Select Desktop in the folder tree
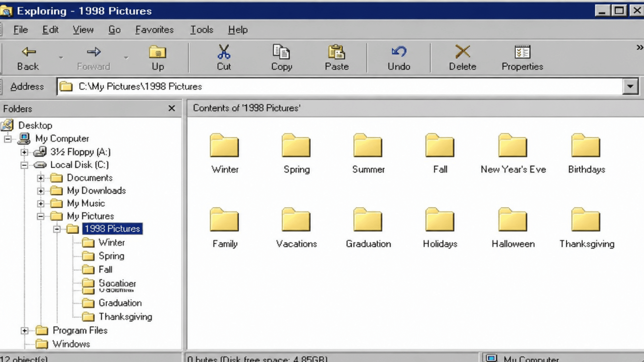644x362 pixels. [35, 125]
